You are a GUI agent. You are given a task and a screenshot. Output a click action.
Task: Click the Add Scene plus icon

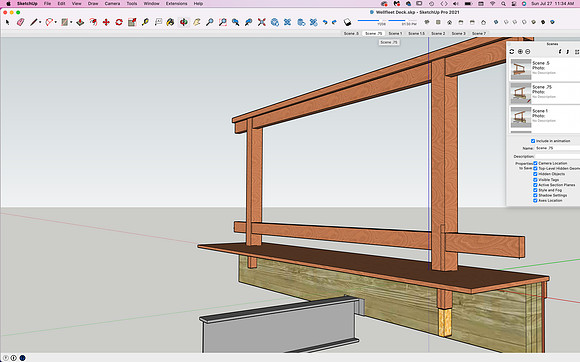click(520, 52)
